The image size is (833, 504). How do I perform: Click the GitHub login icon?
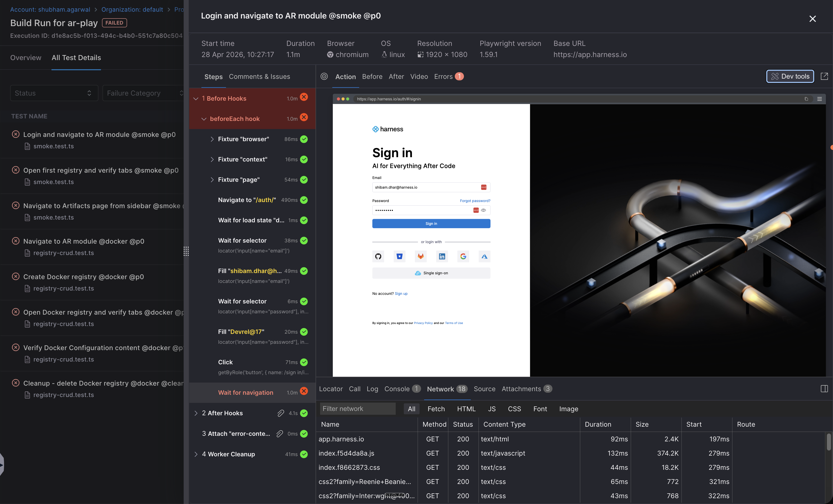[x=378, y=256]
